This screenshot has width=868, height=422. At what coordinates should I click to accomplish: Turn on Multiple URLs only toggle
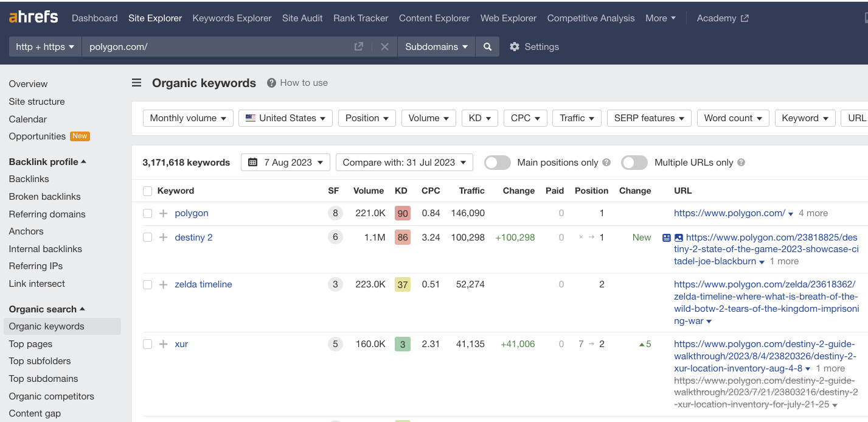point(634,163)
